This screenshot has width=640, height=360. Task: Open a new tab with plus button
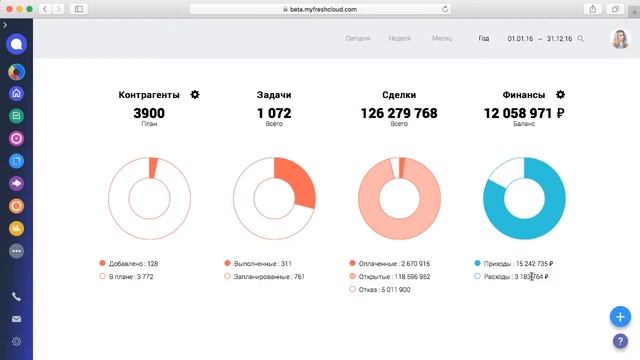click(x=634, y=12)
